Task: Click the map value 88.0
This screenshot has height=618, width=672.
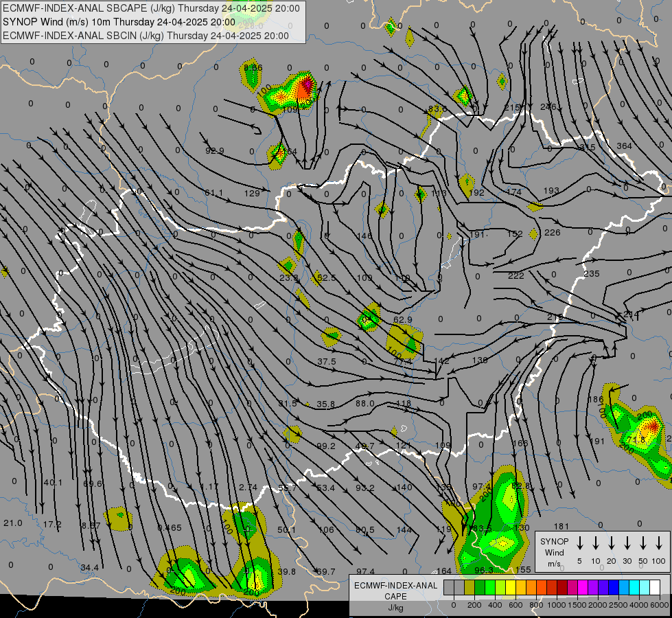Action: tap(364, 404)
